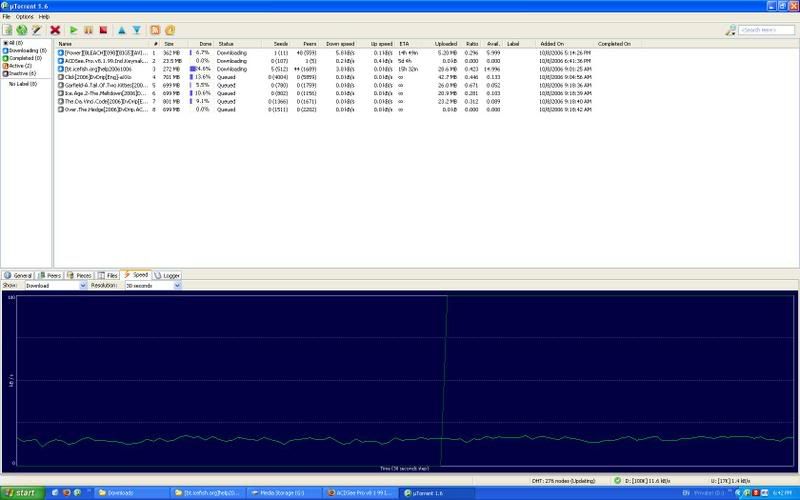The height and width of the screenshot is (500, 800).
Task: Sort by the Added On column header
Action: 565,44
